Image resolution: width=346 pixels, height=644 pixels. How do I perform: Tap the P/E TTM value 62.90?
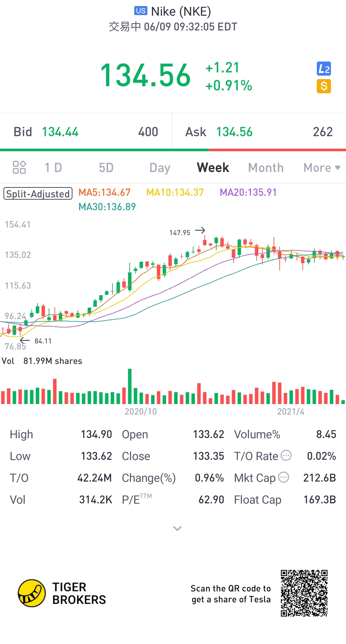coord(211,500)
